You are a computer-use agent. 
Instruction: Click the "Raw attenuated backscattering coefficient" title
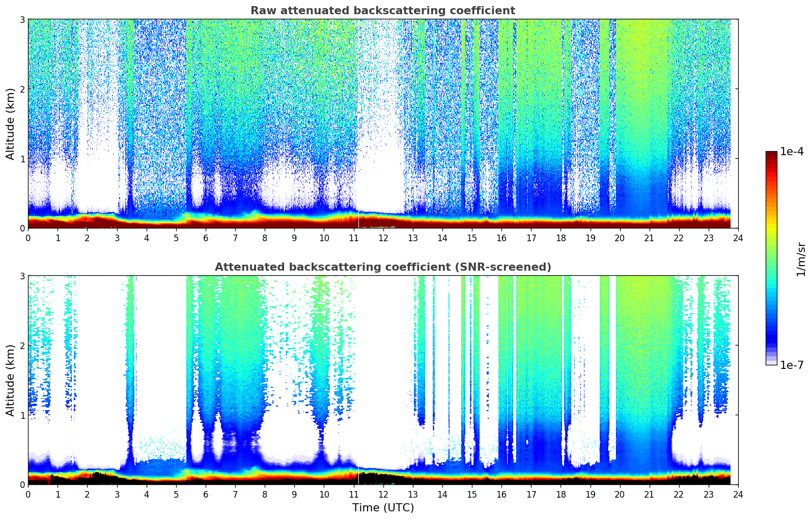tap(383, 11)
